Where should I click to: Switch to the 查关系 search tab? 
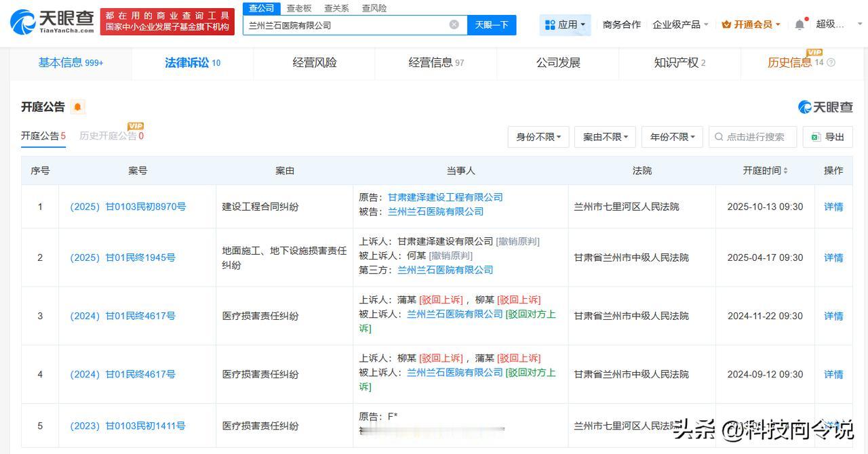click(336, 8)
